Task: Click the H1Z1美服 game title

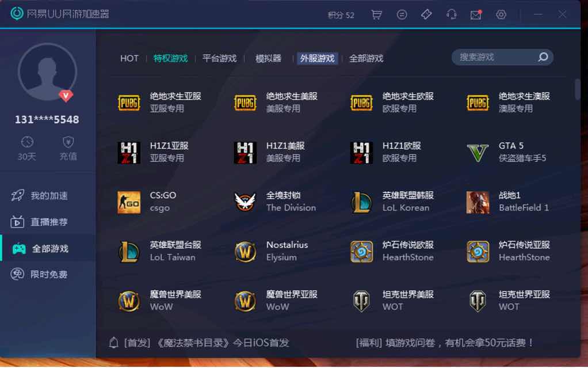Action: [285, 146]
